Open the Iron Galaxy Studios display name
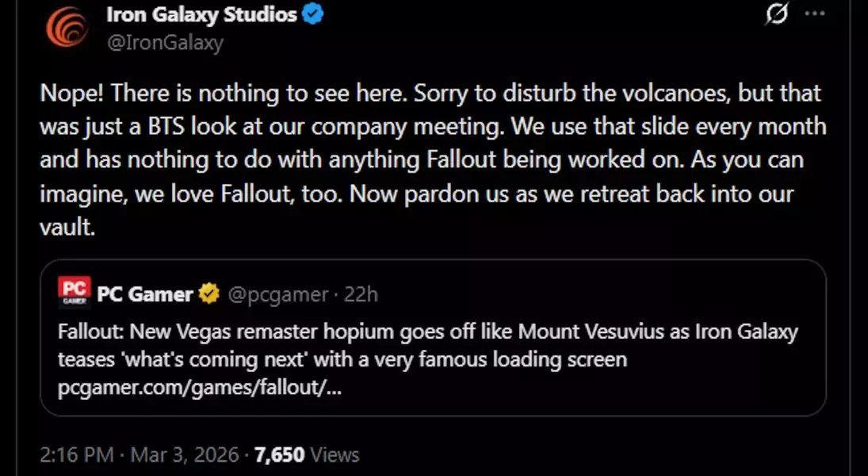868x476 pixels. pos(201,14)
